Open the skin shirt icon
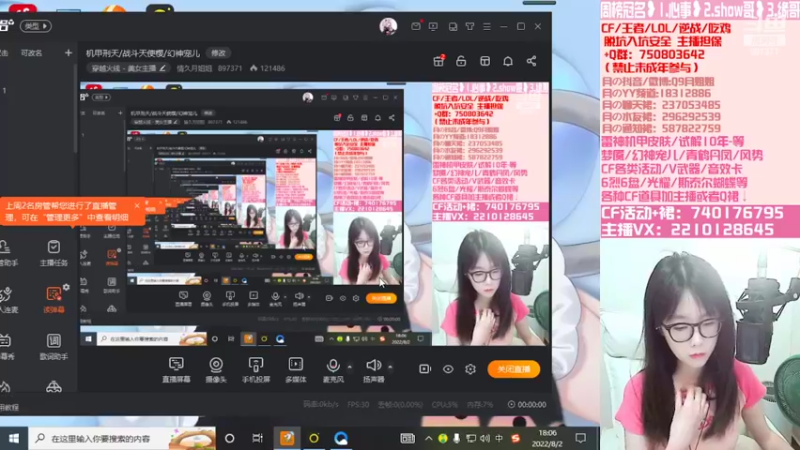800x450 pixels. point(470,26)
